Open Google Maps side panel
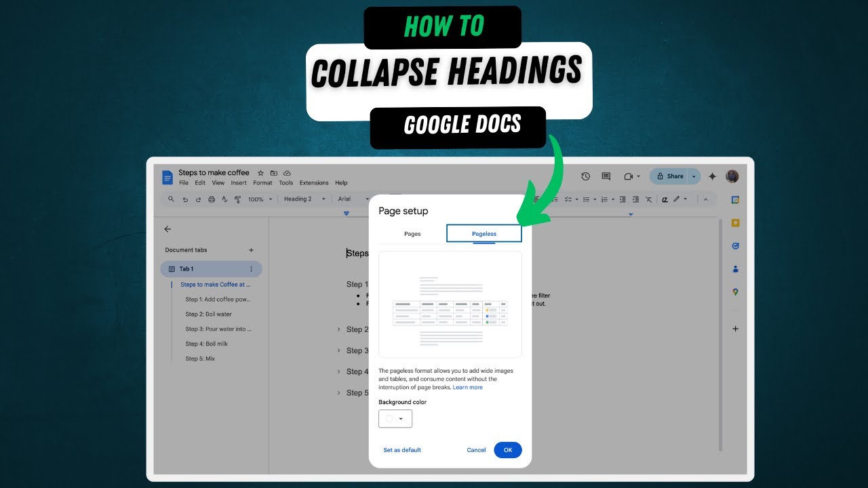Screen dimensions: 868x488 click(x=735, y=292)
